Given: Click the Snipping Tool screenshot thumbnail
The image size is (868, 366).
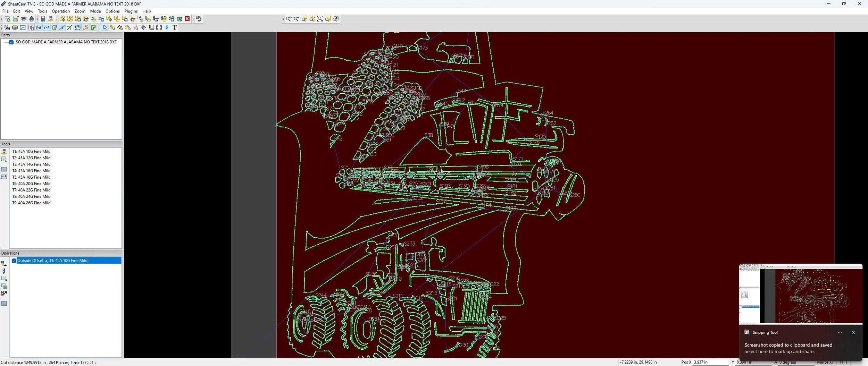Looking at the screenshot, I should [x=801, y=294].
